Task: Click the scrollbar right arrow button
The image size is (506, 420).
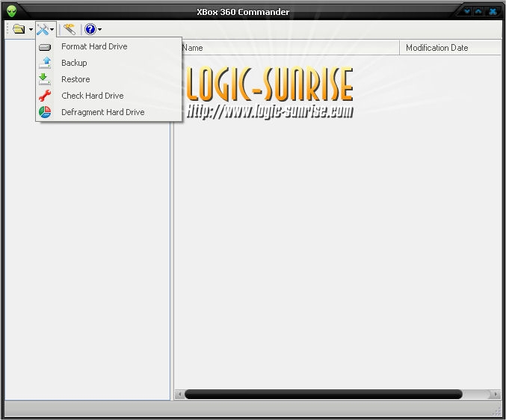Action: pyautogui.click(x=496, y=394)
